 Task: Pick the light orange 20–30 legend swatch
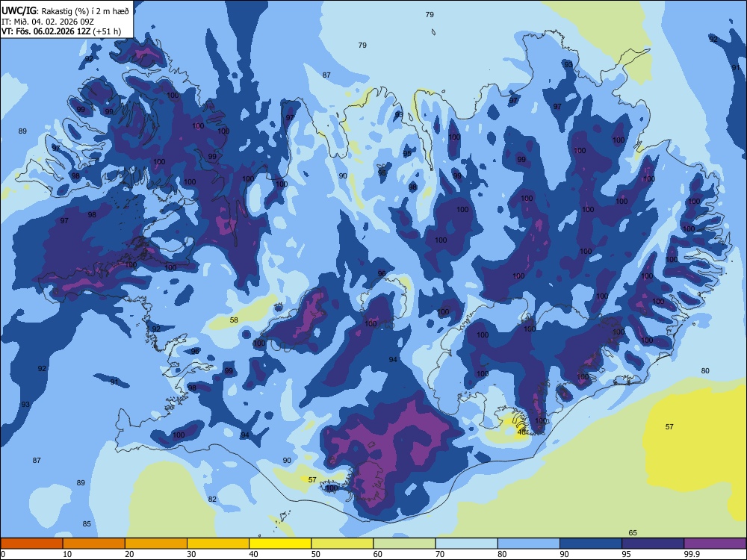coord(156,544)
